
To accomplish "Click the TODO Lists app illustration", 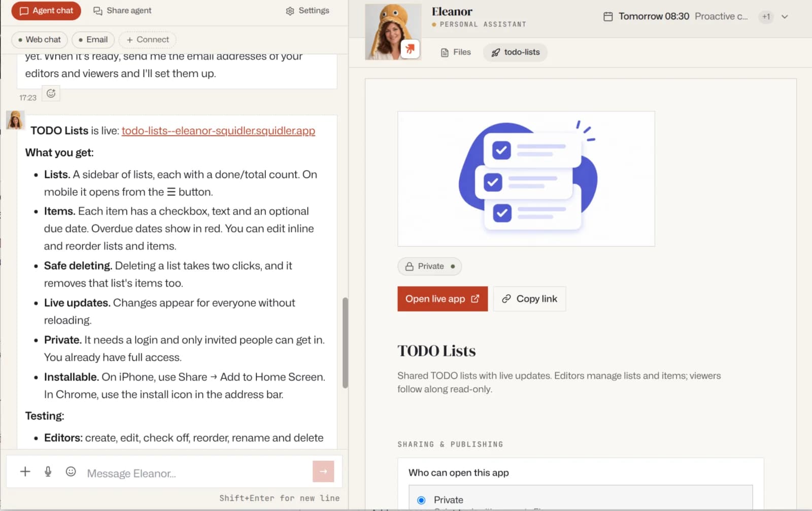I will 526,179.
